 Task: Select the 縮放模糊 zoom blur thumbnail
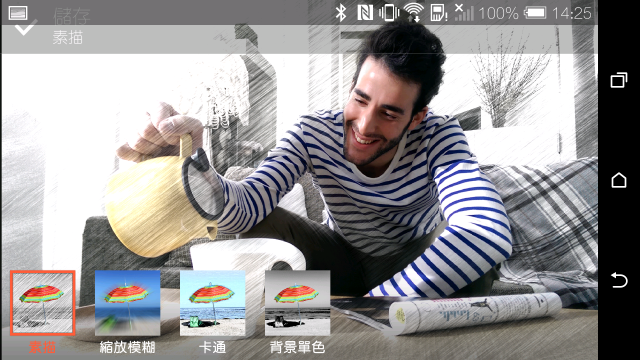[x=128, y=303]
